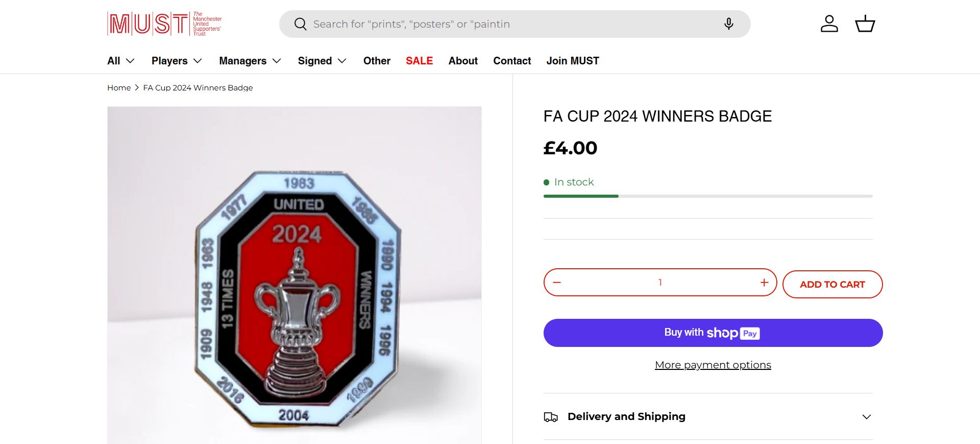Open the Managers dropdown menu
The image size is (980, 444).
point(250,61)
